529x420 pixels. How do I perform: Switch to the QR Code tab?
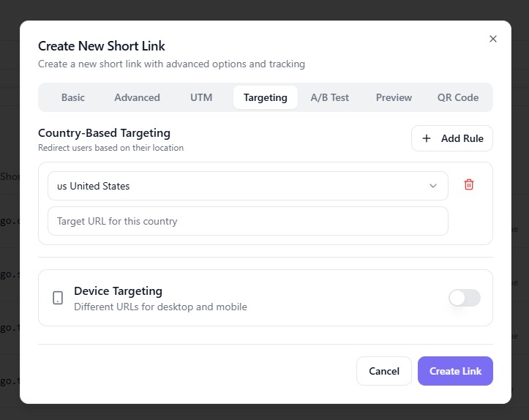pyautogui.click(x=458, y=97)
